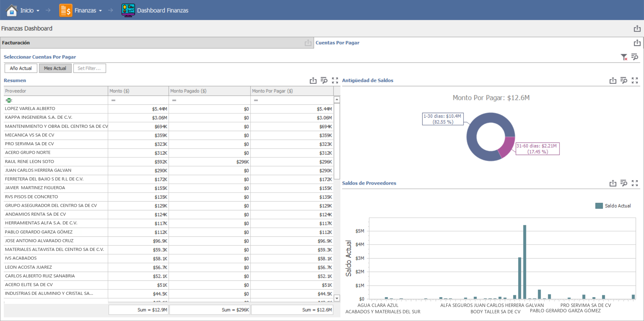The width and height of the screenshot is (644, 321).
Task: Inspect data of Antigüedad de Saldos
Action: [x=624, y=81]
